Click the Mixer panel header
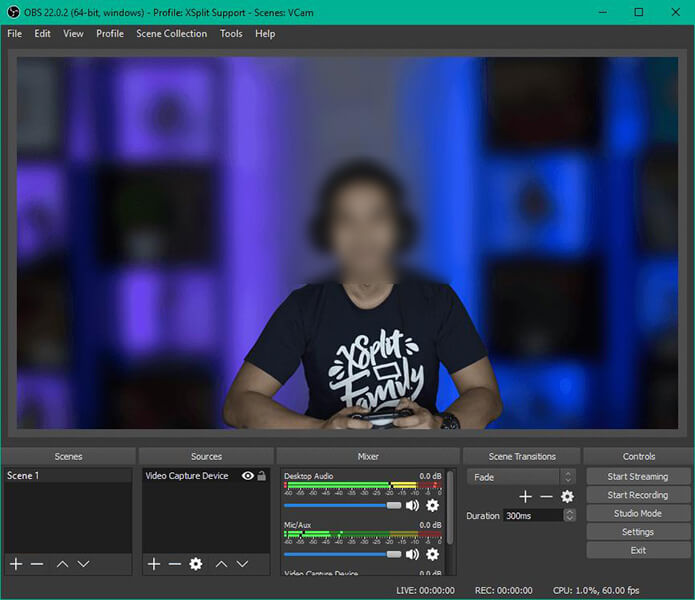The image size is (695, 600). [x=368, y=456]
